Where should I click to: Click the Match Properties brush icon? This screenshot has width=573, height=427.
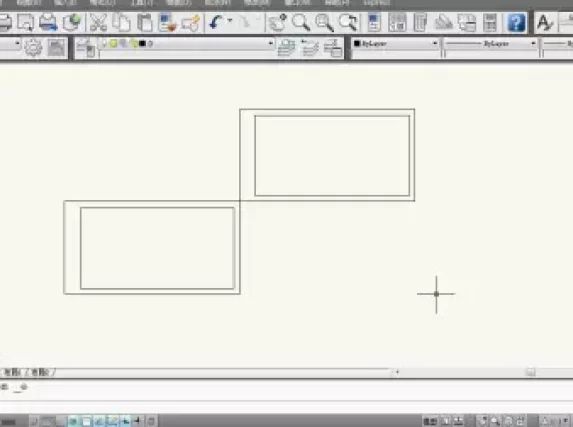click(191, 23)
